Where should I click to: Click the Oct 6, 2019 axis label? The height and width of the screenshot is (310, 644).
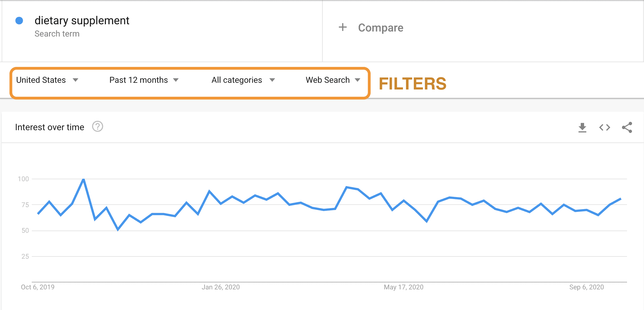[38, 287]
